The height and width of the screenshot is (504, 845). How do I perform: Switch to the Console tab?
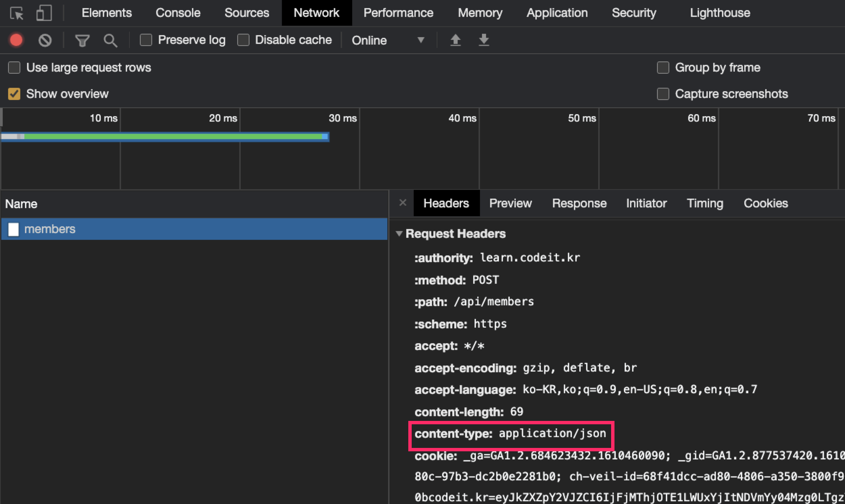[178, 13]
